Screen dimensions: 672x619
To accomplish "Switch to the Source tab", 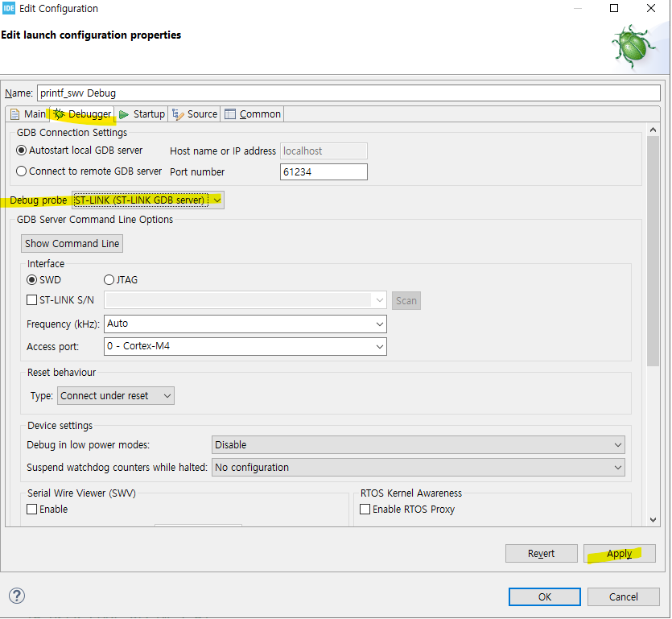I will click(x=195, y=114).
